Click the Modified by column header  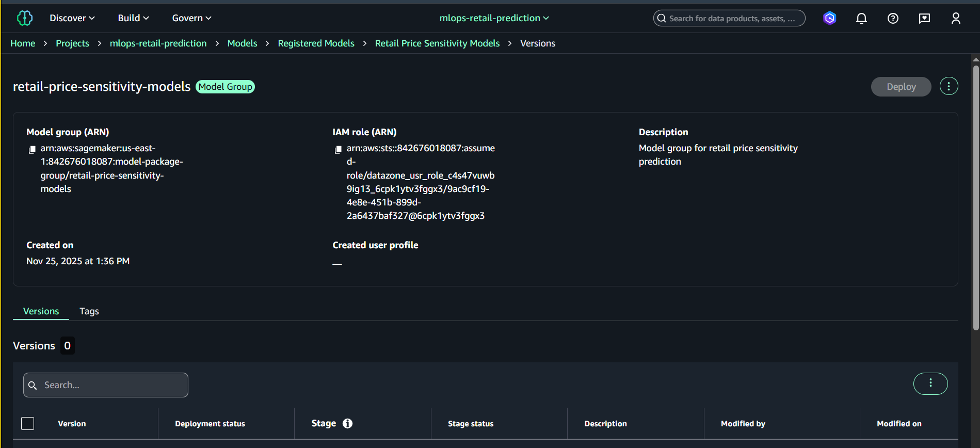coord(743,424)
